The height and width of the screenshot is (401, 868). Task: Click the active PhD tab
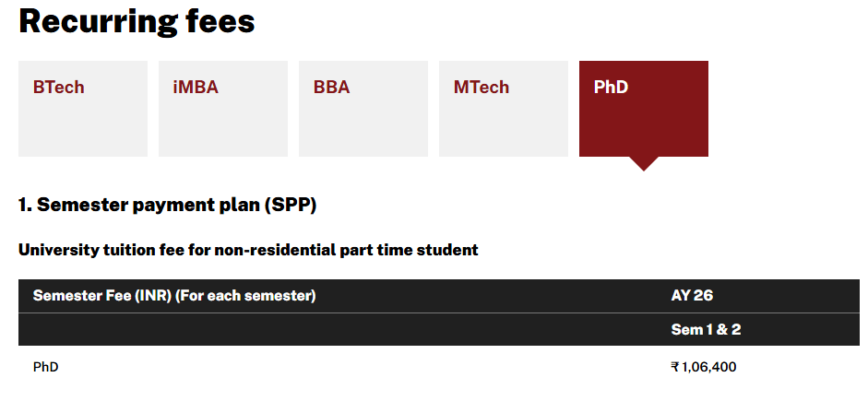[643, 108]
